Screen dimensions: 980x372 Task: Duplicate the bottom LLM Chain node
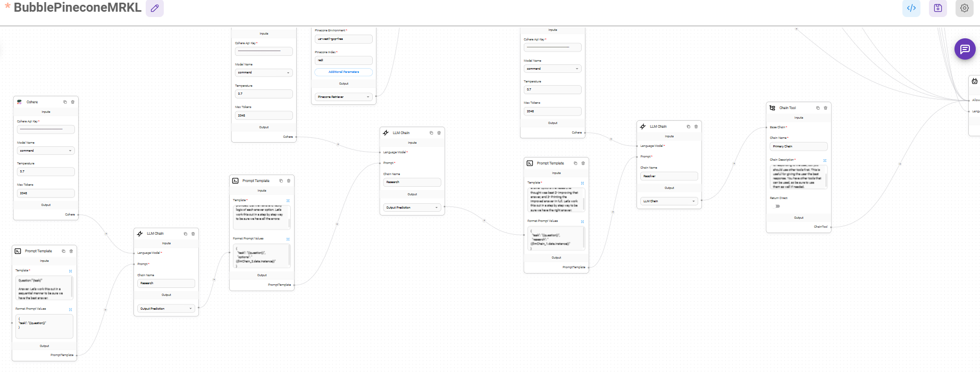pos(186,234)
